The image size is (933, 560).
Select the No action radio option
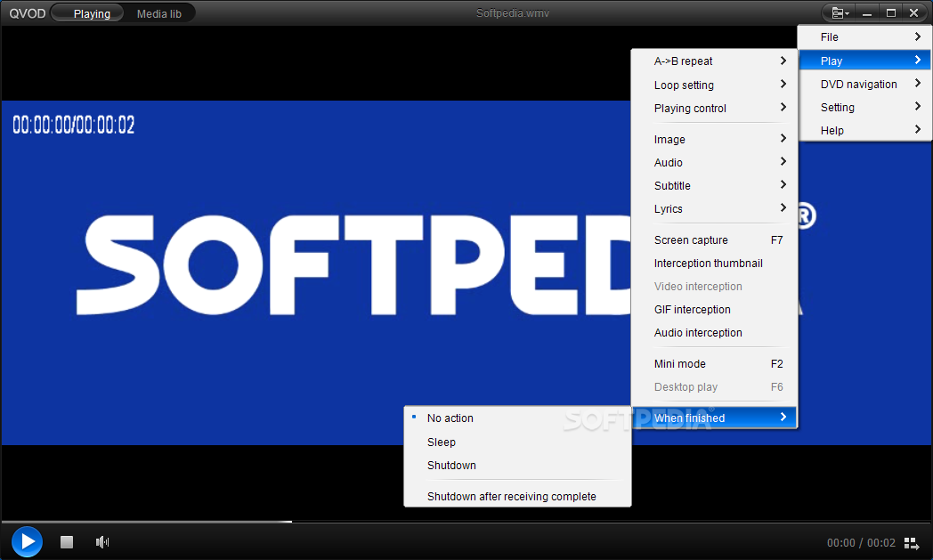[x=517, y=418]
